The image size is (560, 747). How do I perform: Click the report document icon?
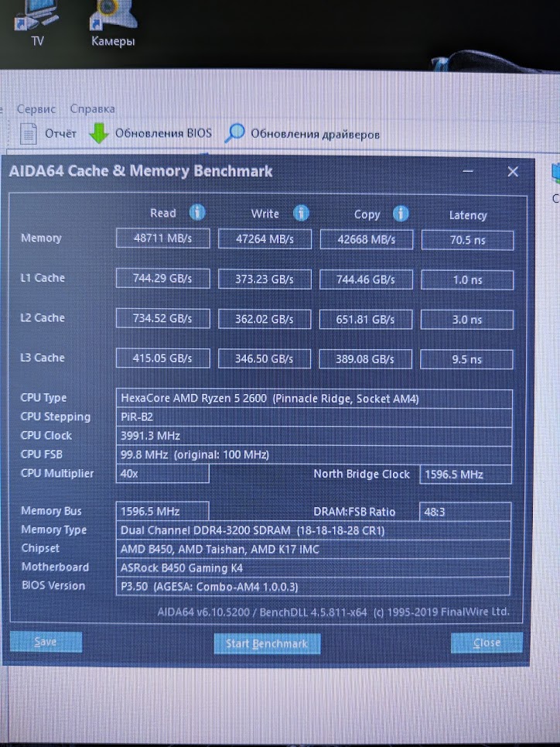click(x=29, y=133)
